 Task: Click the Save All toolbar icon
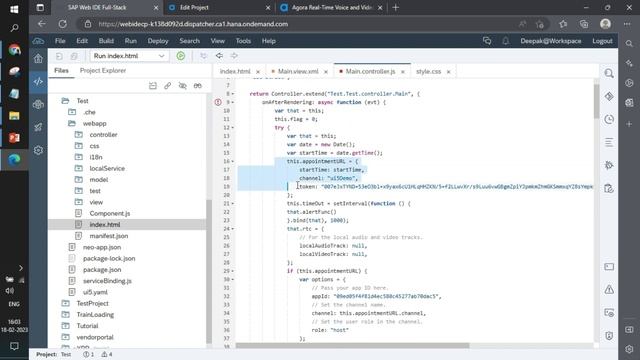[x=74, y=56]
